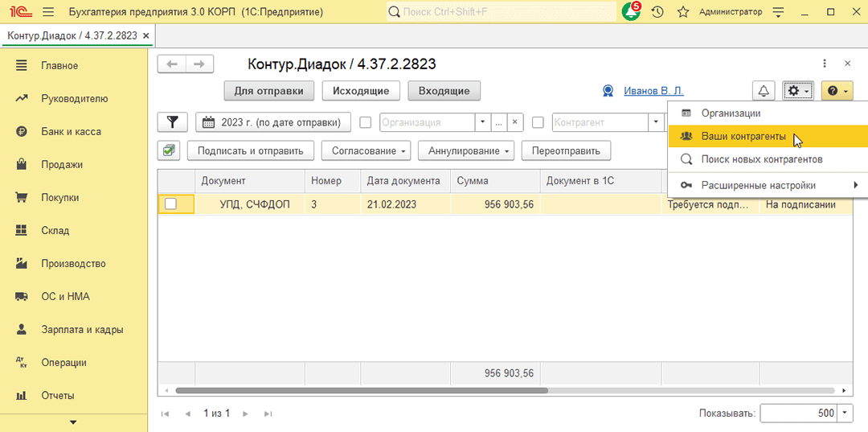Click Подписать и отправить button

[251, 150]
